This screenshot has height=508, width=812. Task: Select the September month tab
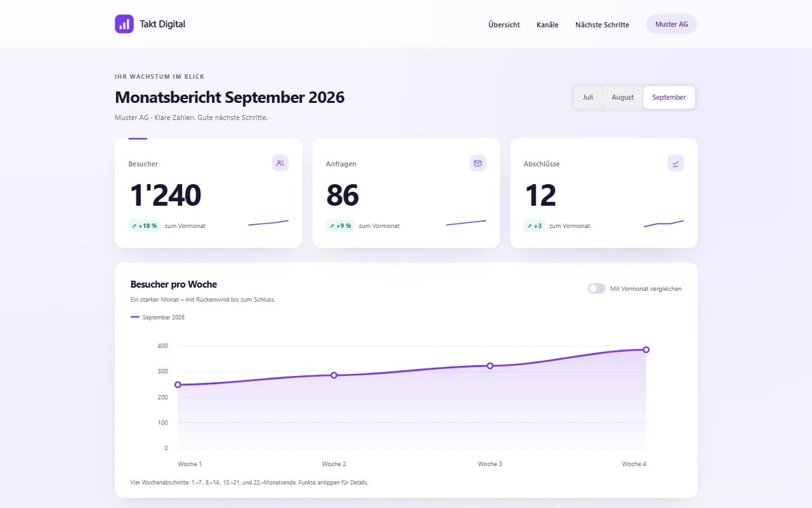(x=669, y=97)
